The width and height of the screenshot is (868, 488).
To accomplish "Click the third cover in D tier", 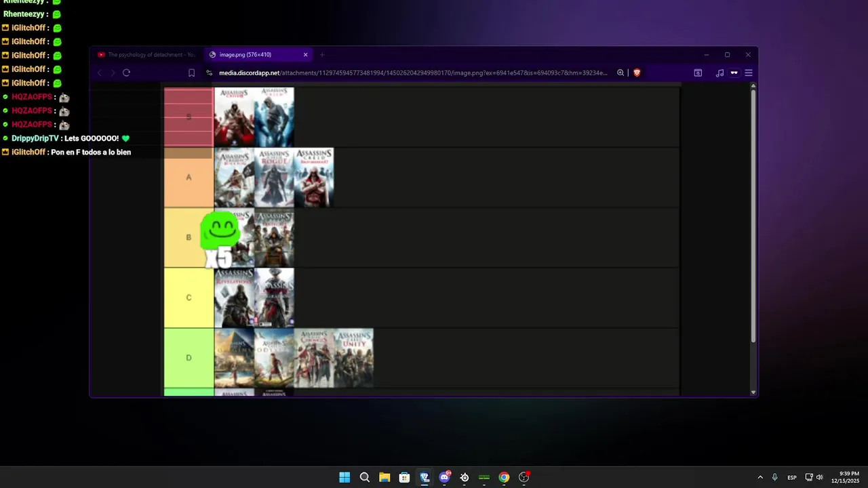I will coord(314,358).
